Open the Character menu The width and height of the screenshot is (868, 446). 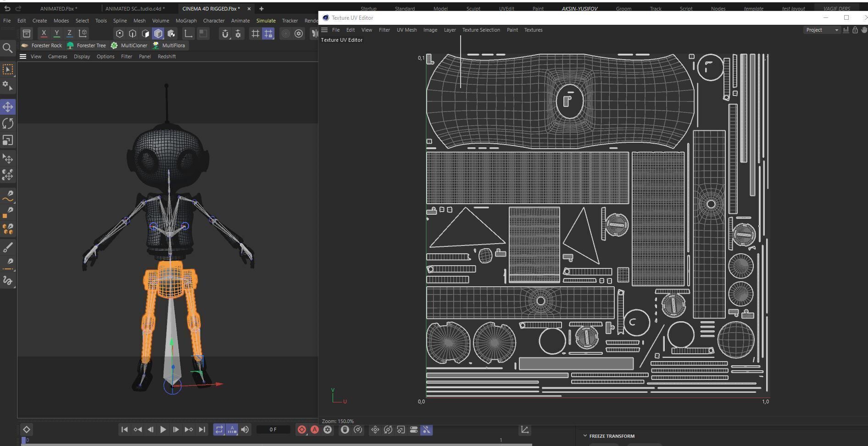[x=214, y=21]
